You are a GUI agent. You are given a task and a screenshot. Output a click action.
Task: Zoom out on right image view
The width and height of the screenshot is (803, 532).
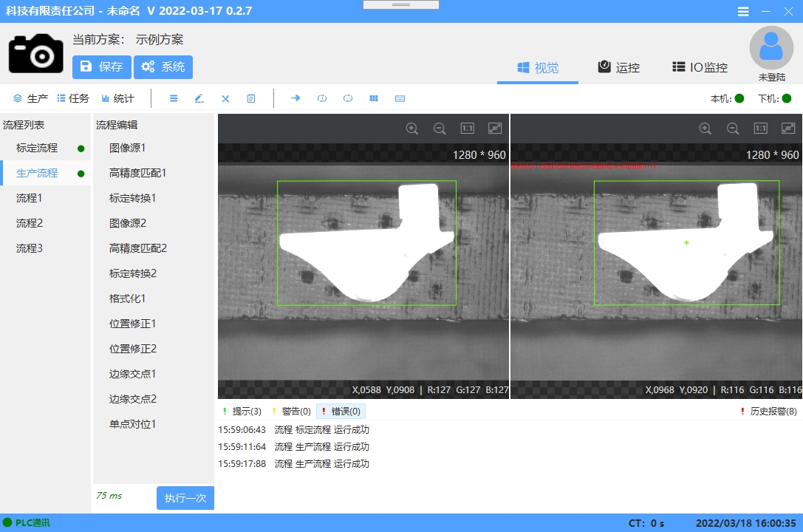click(x=733, y=129)
